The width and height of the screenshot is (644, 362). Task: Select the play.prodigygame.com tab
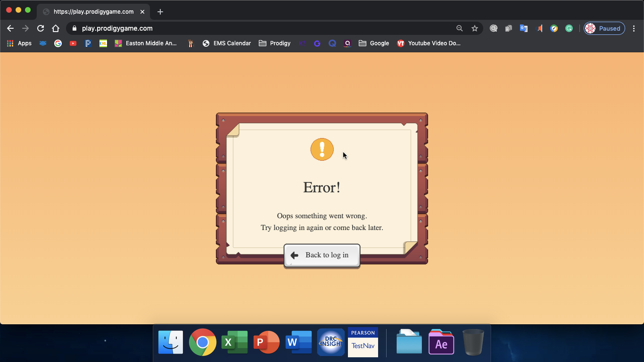94,11
